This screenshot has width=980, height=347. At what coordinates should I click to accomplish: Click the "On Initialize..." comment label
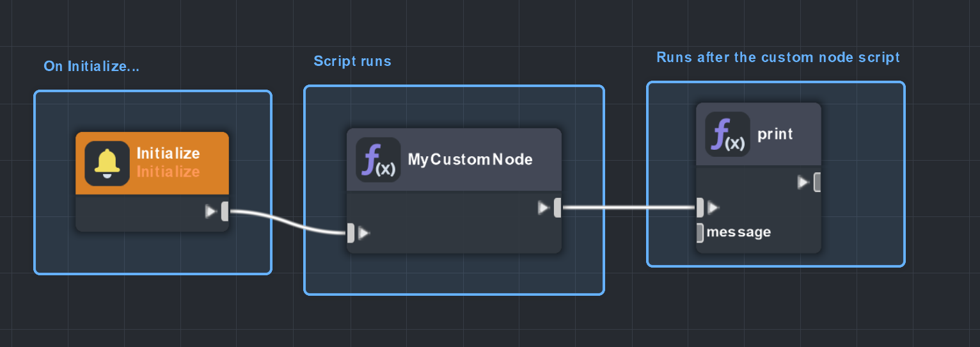[91, 67]
